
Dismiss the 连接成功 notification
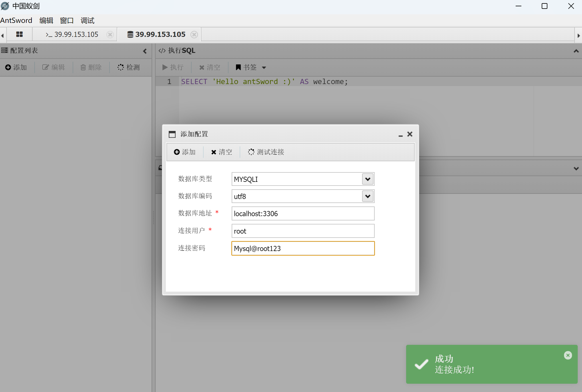(x=568, y=355)
